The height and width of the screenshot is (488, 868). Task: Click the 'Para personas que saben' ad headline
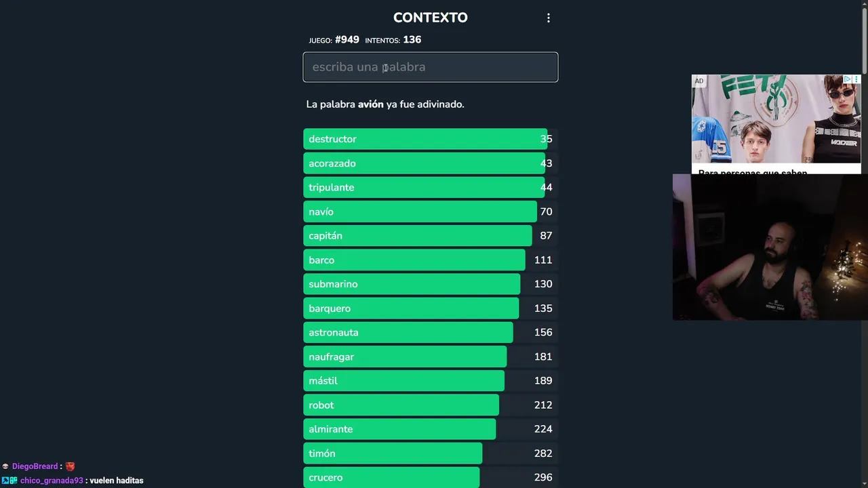pyautogui.click(x=753, y=171)
